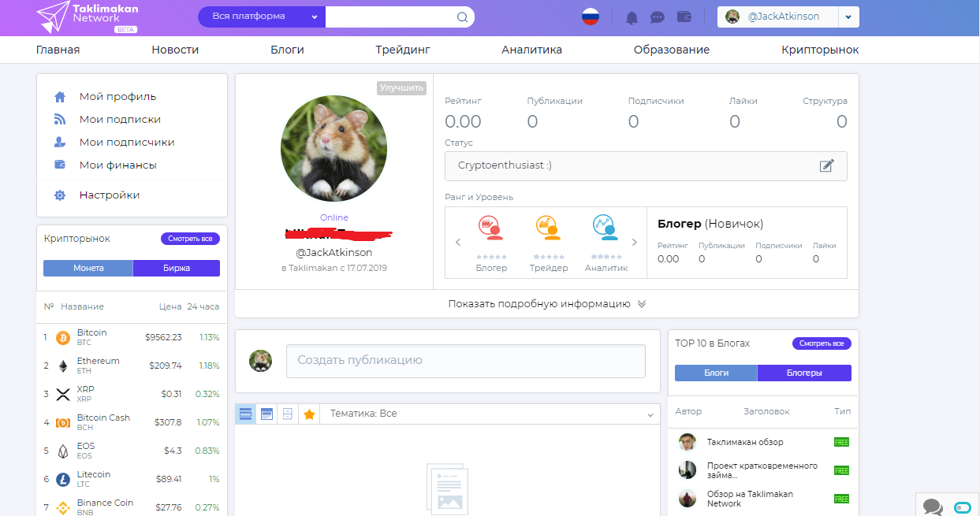Viewport: 980px width, 516px height.
Task: Click the Улучшить button on avatar
Action: pos(401,87)
